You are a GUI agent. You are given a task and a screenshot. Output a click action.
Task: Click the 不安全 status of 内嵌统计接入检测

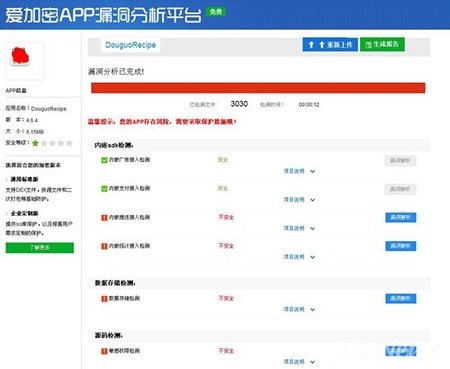(226, 246)
